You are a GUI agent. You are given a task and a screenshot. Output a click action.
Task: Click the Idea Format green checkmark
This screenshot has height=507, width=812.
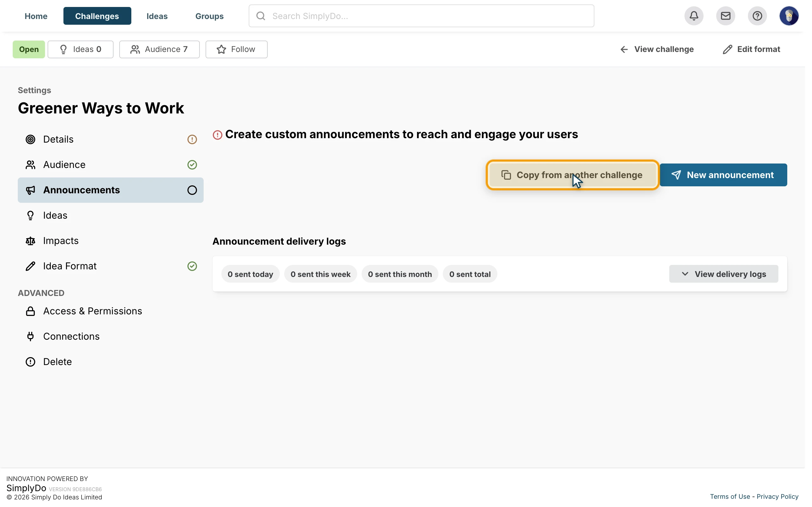(192, 266)
